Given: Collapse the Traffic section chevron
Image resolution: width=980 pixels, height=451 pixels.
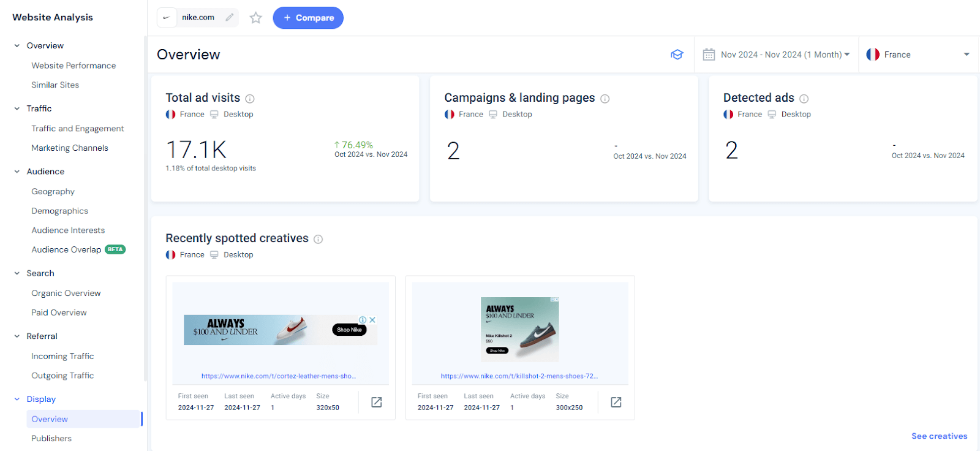Looking at the screenshot, I should [17, 108].
